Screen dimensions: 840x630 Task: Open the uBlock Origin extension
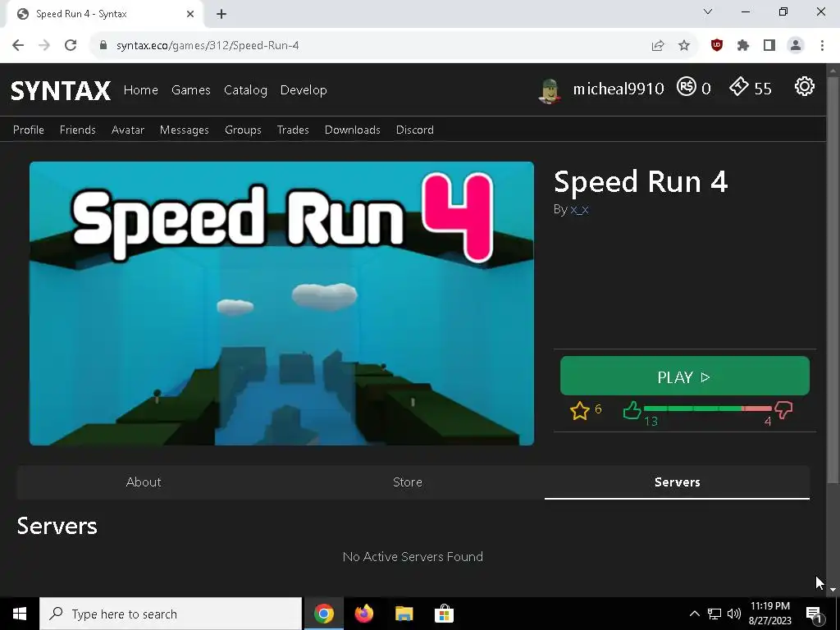pyautogui.click(x=717, y=46)
